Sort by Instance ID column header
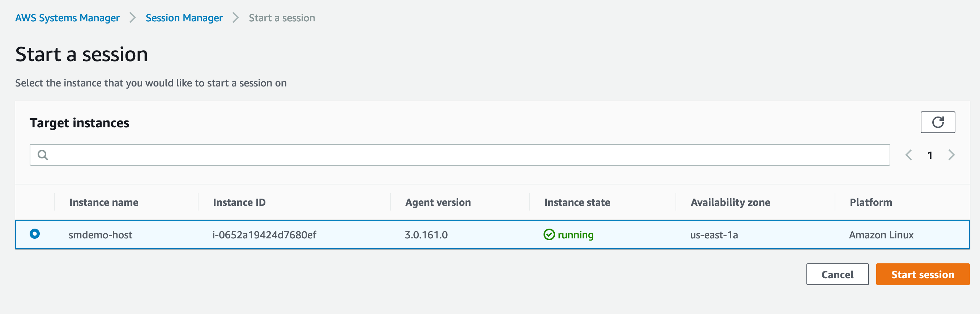 coord(239,202)
